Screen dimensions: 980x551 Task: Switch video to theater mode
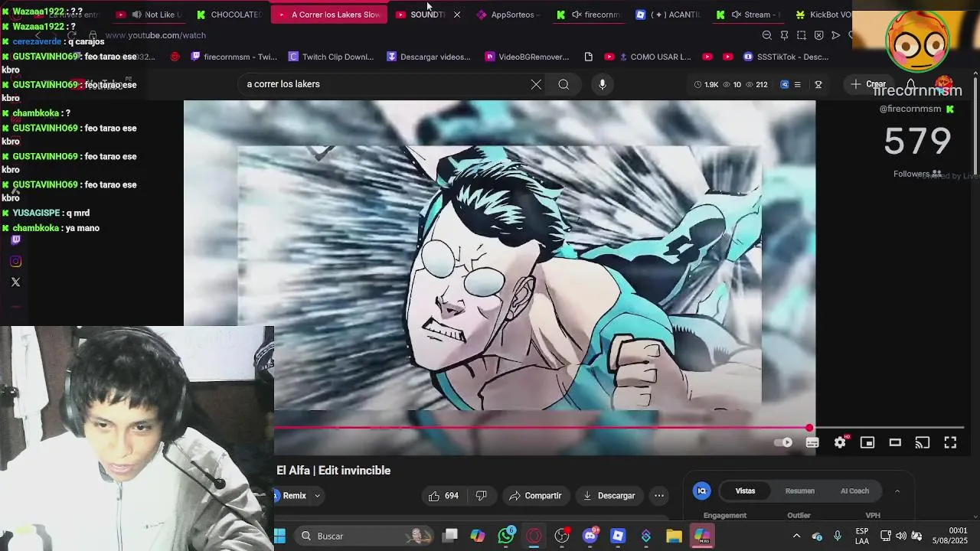tap(895, 442)
